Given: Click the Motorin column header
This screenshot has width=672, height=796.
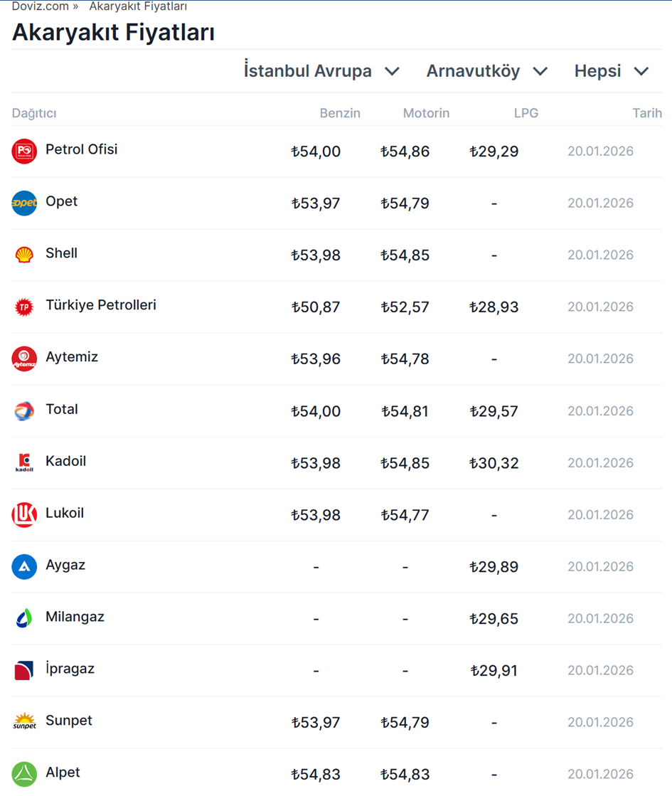Looking at the screenshot, I should pos(426,113).
